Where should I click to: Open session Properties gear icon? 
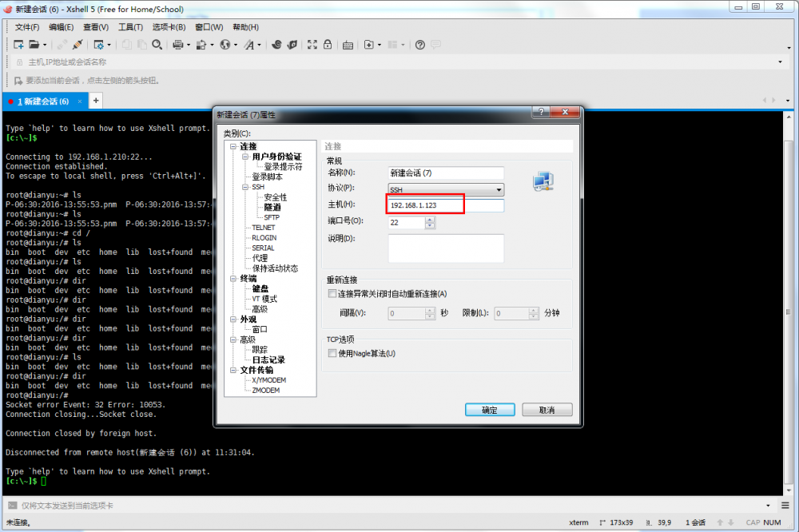[x=99, y=45]
